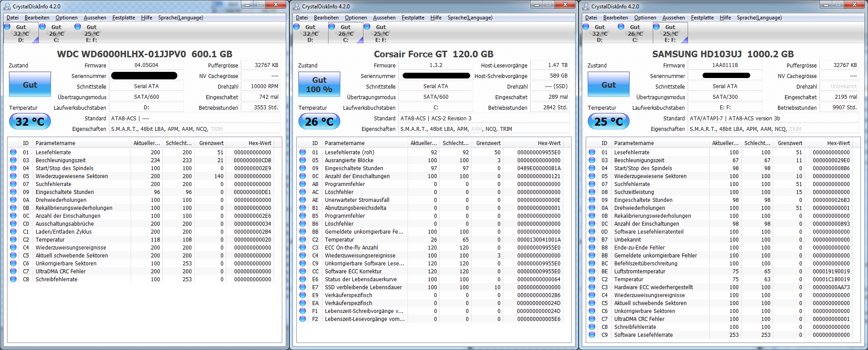
Task: Open Sprache(Language) menu in the Samsung window
Action: click(759, 18)
